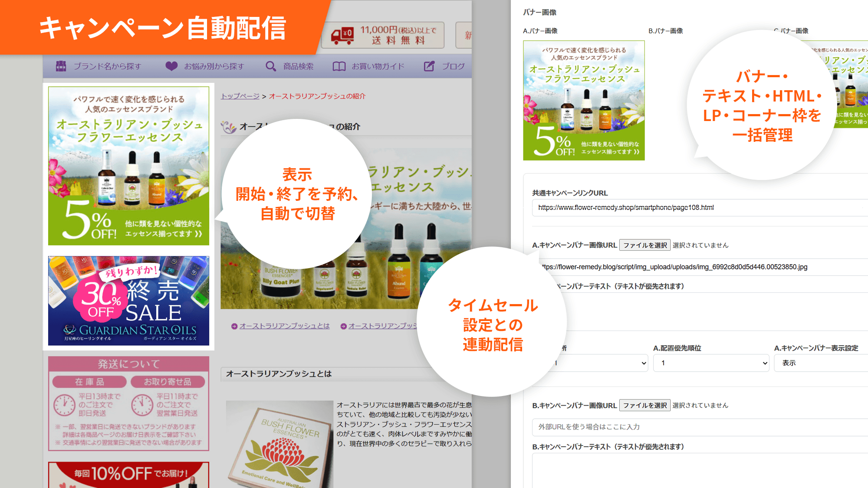Image resolution: width=868 pixels, height=488 pixels.
Task: Click the magnifier icon for 商品検索
Action: click(x=271, y=66)
